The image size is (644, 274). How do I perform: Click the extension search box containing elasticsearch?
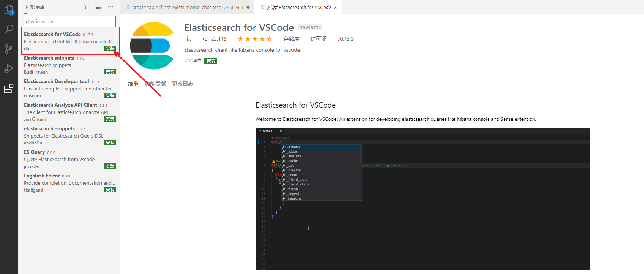pyautogui.click(x=70, y=21)
